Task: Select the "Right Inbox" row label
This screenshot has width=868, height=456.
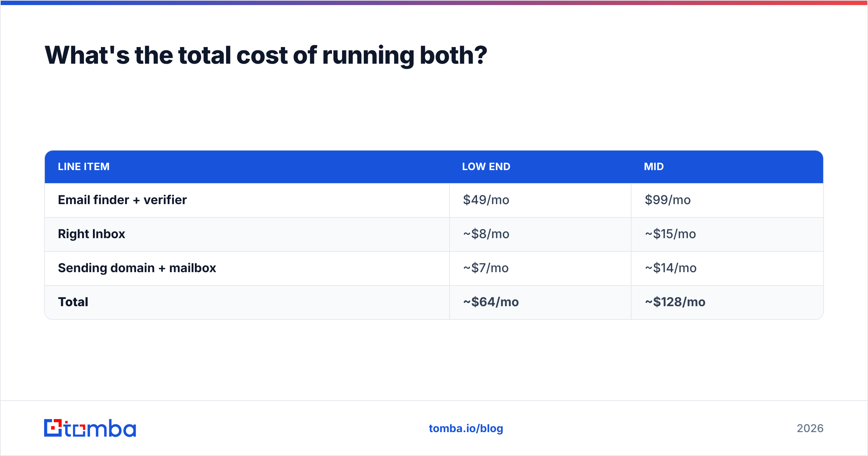Action: coord(92,234)
